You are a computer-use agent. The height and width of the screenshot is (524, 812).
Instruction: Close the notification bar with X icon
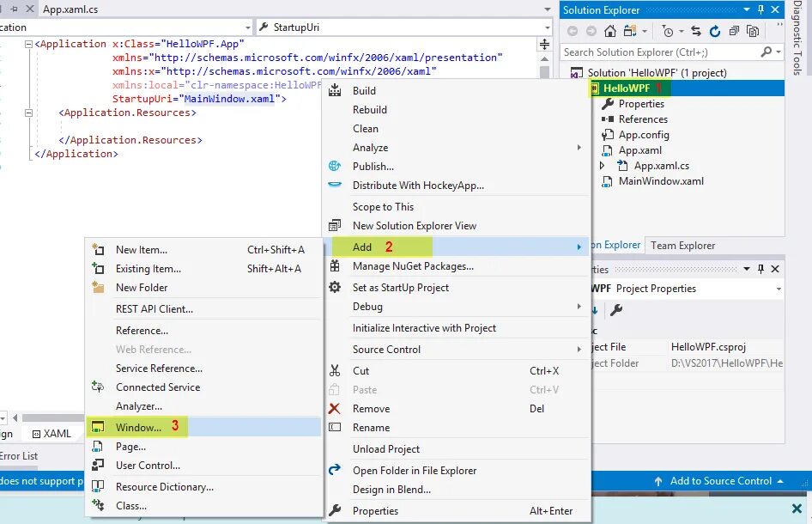(797, 509)
